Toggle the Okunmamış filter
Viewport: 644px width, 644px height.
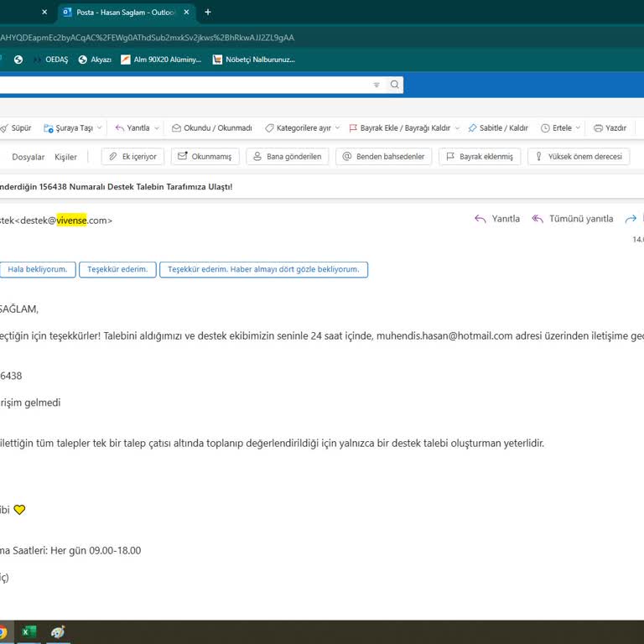(205, 157)
